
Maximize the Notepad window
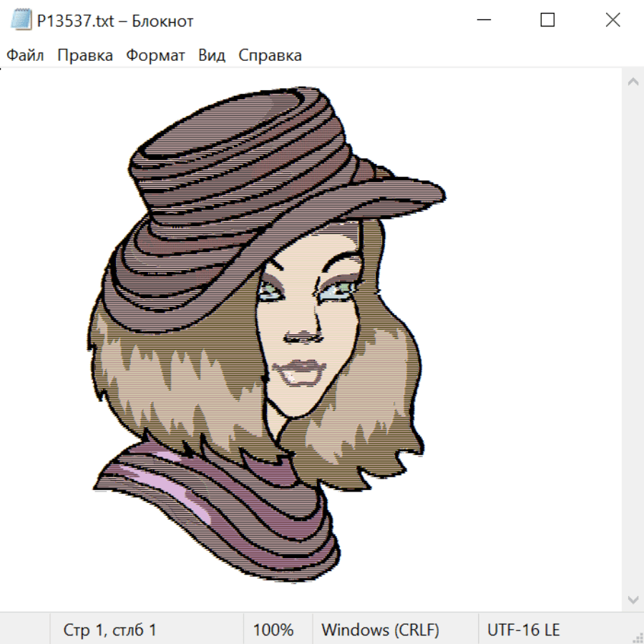547,21
